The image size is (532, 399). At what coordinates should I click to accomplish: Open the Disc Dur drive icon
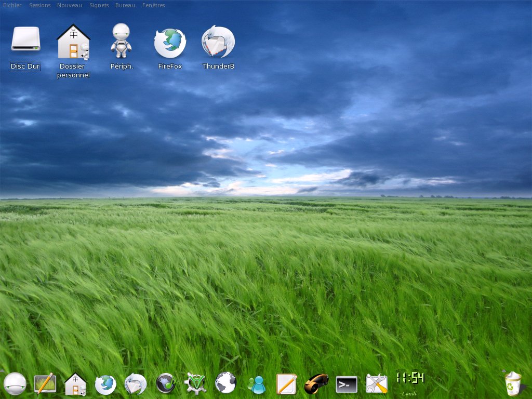pyautogui.click(x=25, y=39)
